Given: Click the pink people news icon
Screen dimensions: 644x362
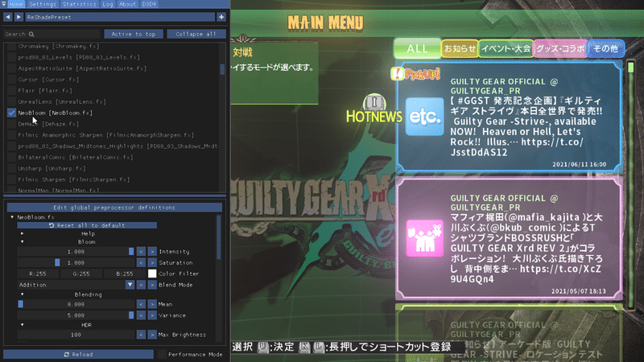Looking at the screenshot, I should [425, 238].
